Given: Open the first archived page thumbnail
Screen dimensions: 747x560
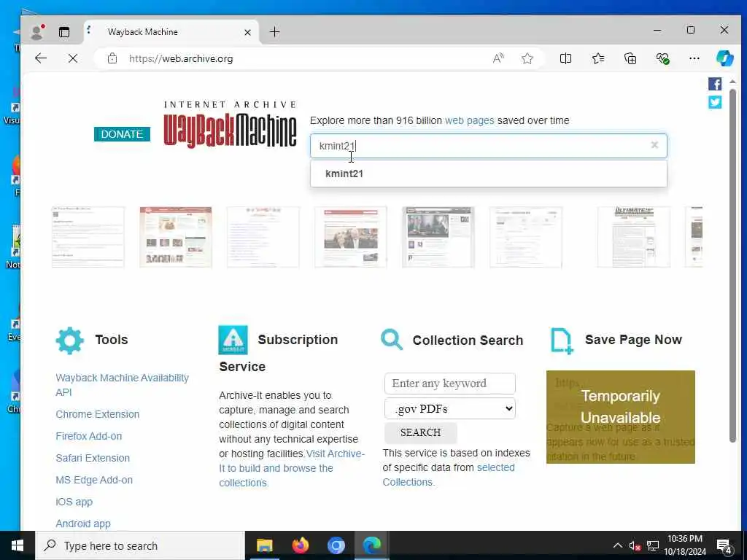Looking at the screenshot, I should tap(88, 237).
